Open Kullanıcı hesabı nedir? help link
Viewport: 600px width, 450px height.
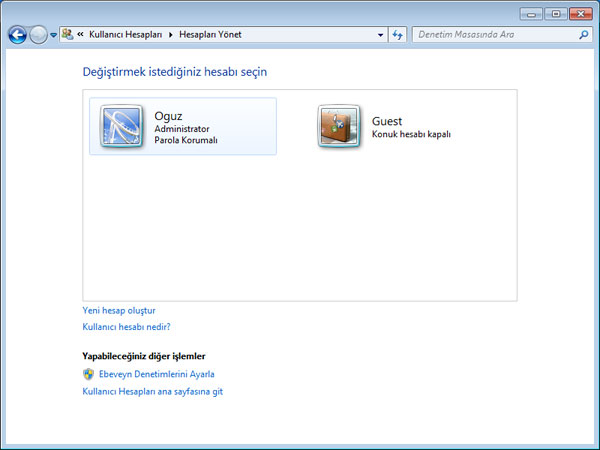[126, 327]
